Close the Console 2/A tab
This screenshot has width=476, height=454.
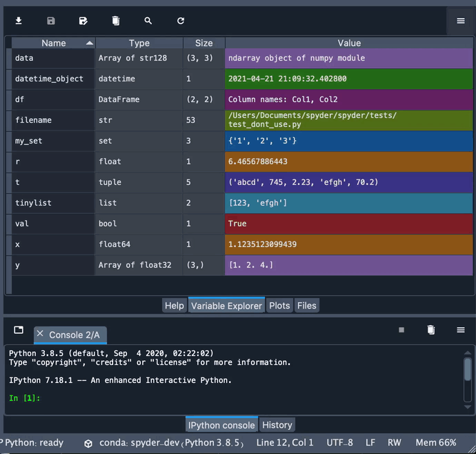click(40, 335)
